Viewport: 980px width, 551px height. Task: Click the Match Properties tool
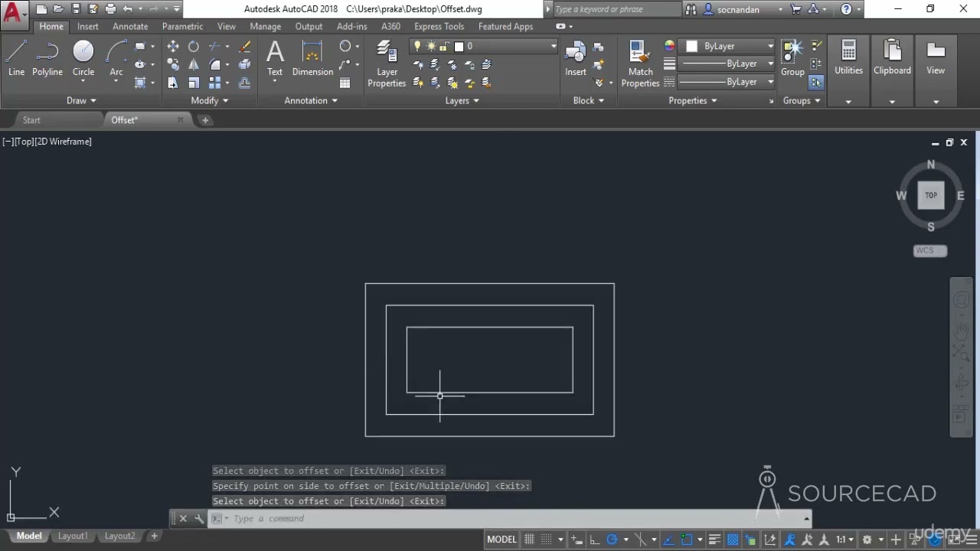tap(640, 64)
